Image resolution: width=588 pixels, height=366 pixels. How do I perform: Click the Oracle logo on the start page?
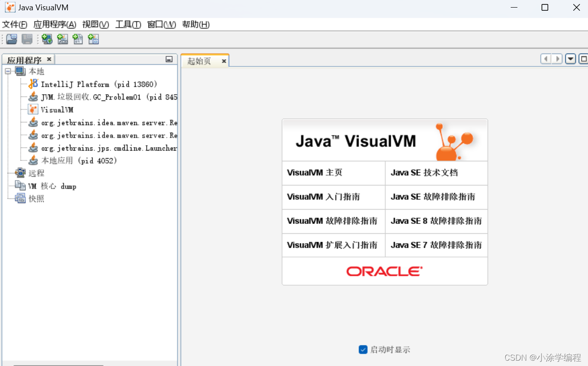(384, 270)
